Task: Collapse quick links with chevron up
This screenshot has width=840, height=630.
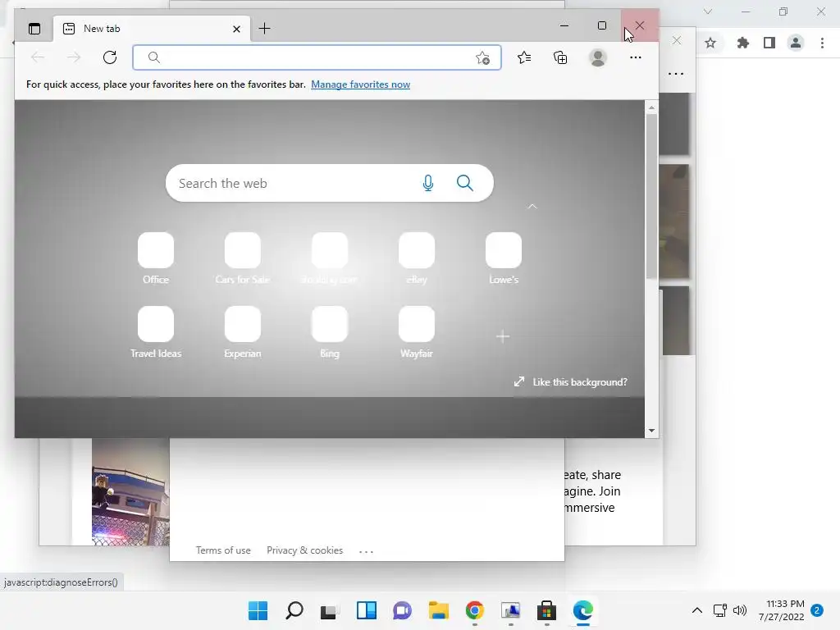Action: 532,206
